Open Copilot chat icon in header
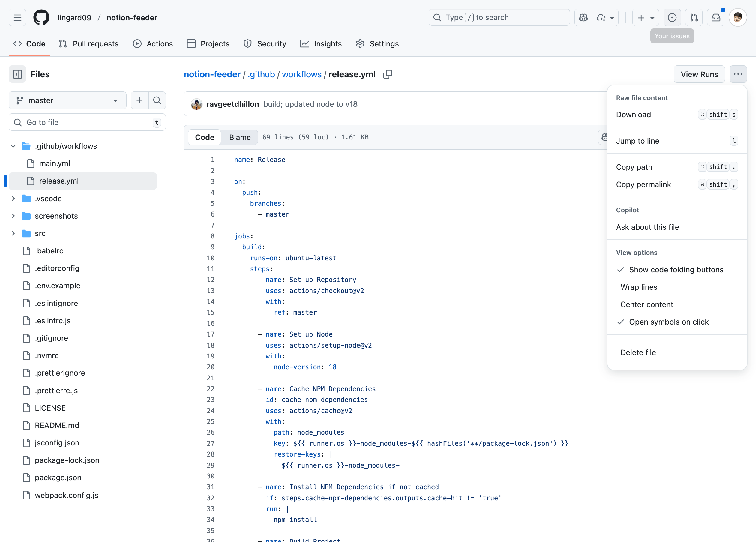756x542 pixels. point(583,17)
